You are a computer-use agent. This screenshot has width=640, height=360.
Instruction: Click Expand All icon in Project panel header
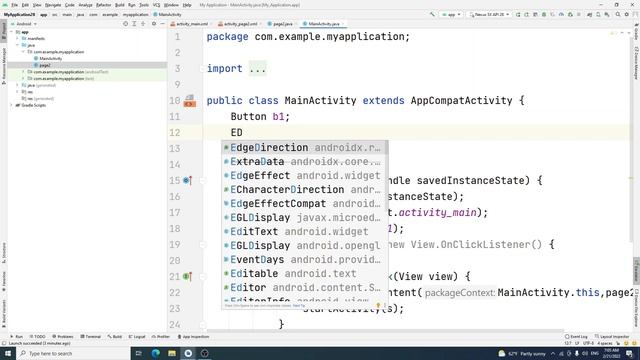click(x=134, y=24)
